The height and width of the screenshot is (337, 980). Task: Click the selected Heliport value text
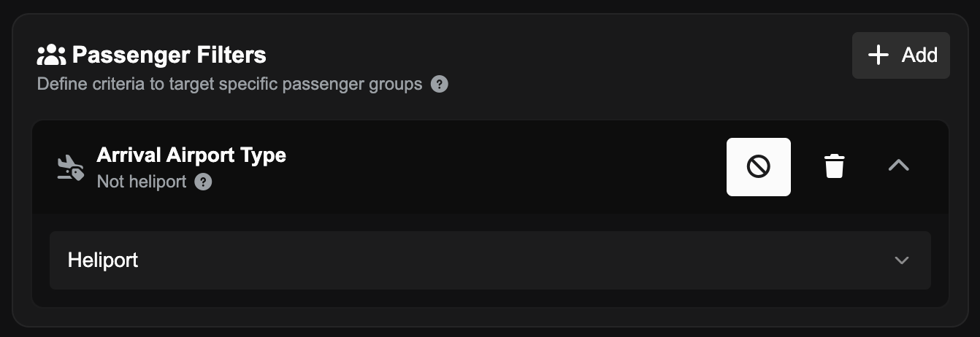click(x=103, y=260)
